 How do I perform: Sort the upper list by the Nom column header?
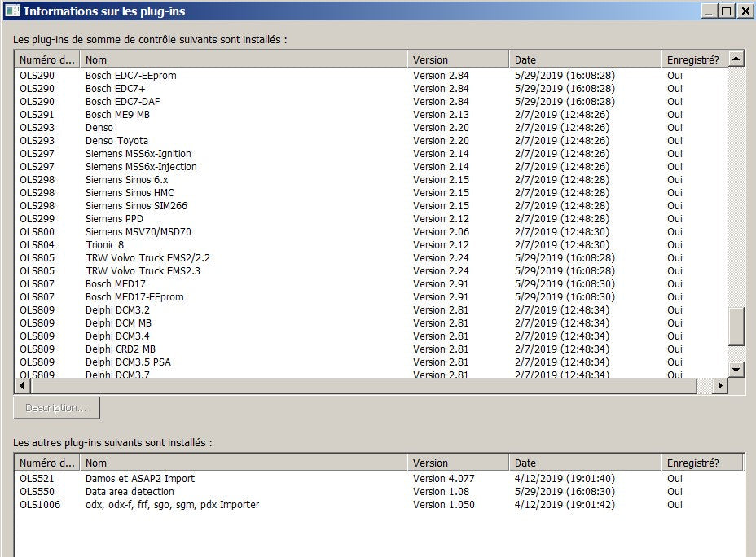coord(244,59)
